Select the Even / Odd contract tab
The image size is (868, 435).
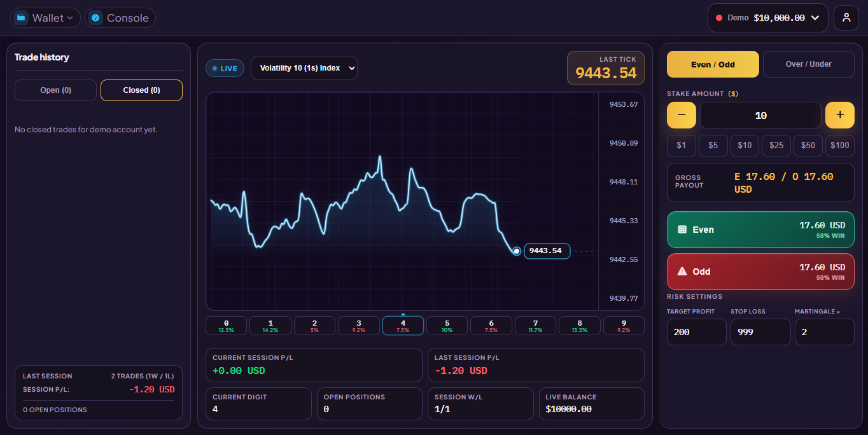click(713, 64)
